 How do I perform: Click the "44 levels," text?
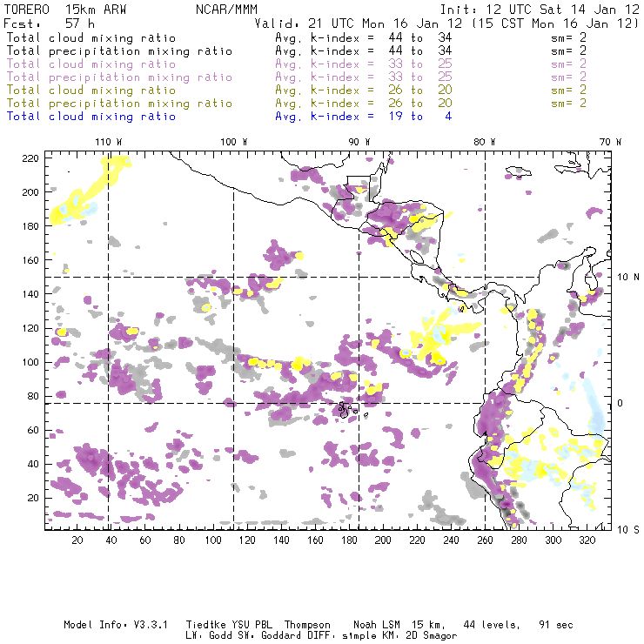[492, 626]
